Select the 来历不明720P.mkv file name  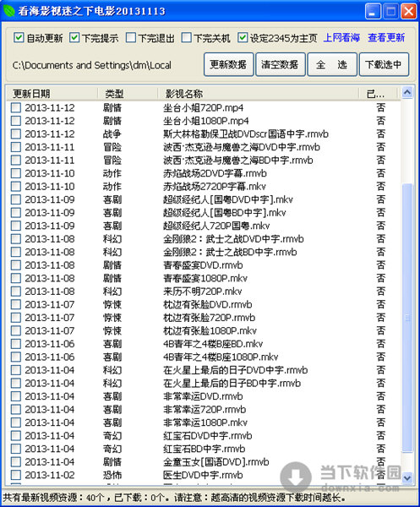tap(203, 292)
